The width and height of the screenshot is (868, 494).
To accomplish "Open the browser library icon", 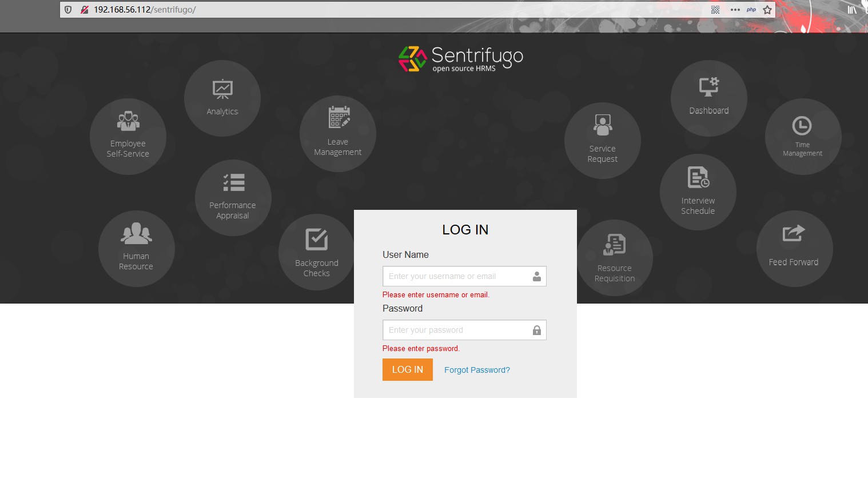I will click(x=852, y=10).
